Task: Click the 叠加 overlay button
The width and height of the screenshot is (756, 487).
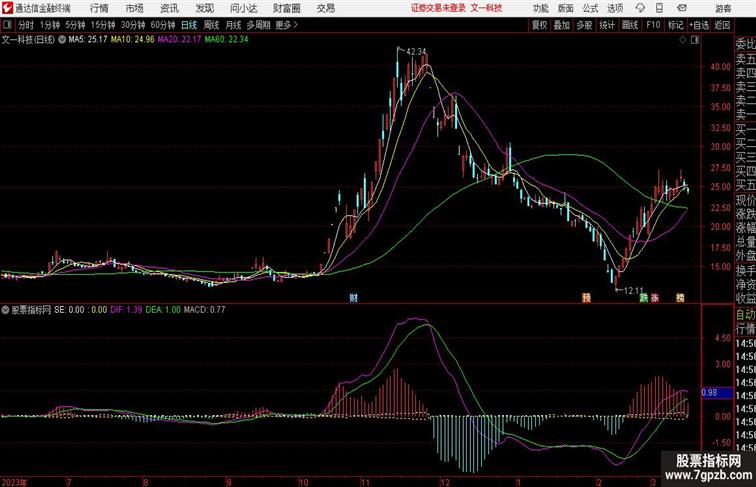Action: tap(562, 25)
